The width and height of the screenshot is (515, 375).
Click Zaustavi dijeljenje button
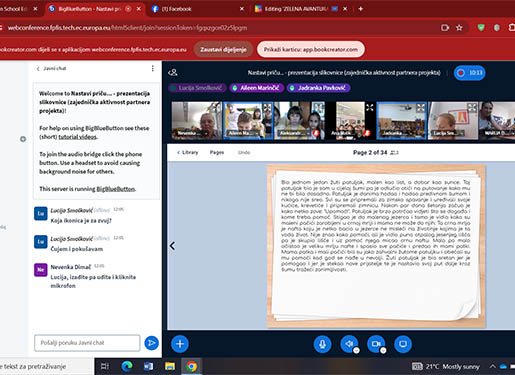click(x=223, y=49)
